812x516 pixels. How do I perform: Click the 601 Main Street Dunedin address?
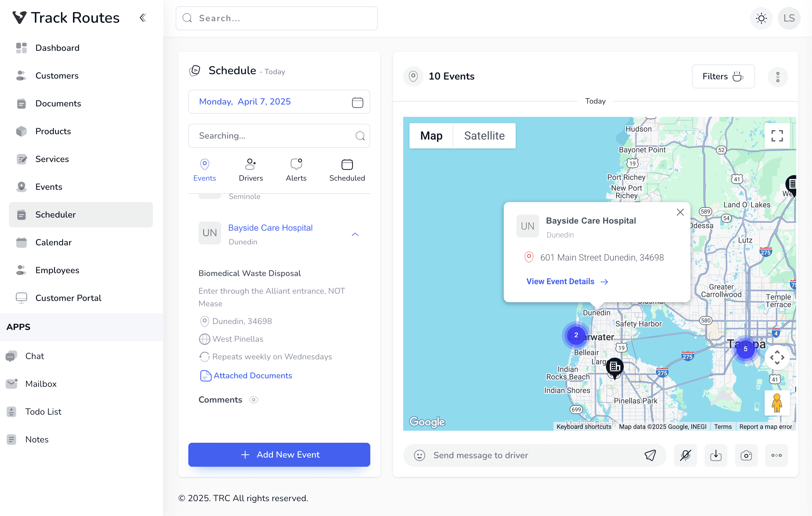(602, 257)
